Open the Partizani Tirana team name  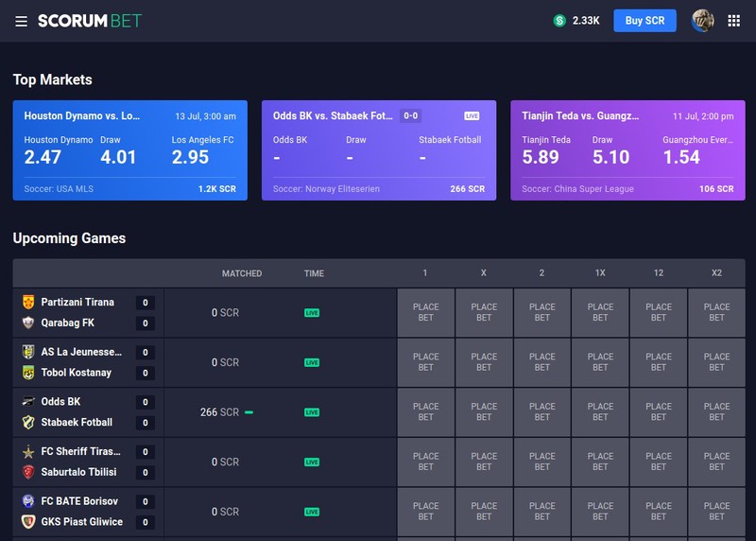77,302
